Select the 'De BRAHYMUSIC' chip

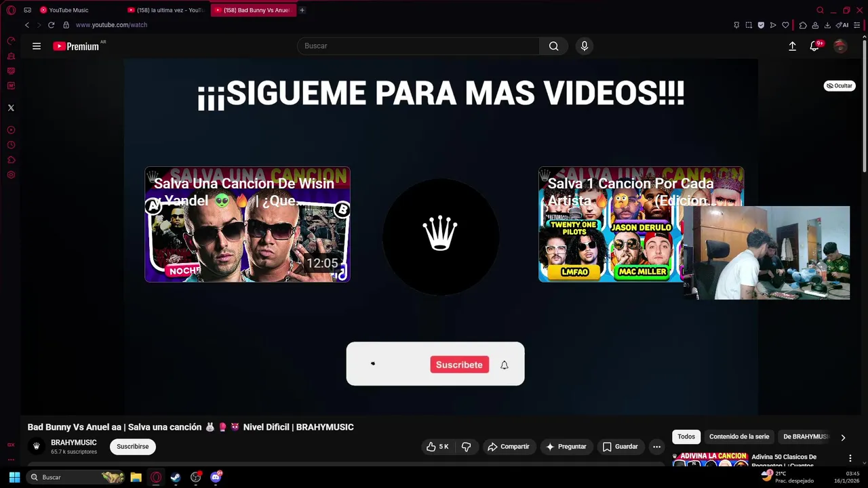click(x=806, y=437)
